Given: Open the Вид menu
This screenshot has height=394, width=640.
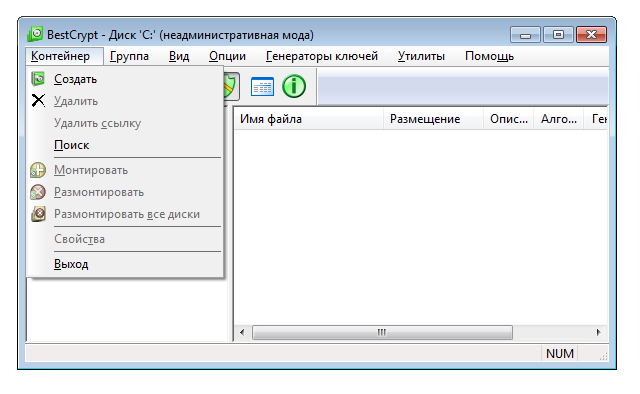Looking at the screenshot, I should pyautogui.click(x=179, y=56).
